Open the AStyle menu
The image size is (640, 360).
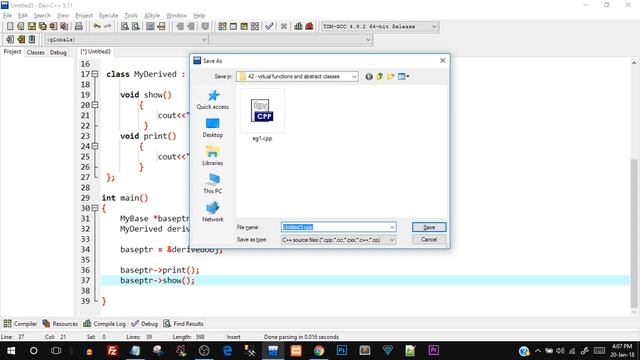click(x=152, y=16)
